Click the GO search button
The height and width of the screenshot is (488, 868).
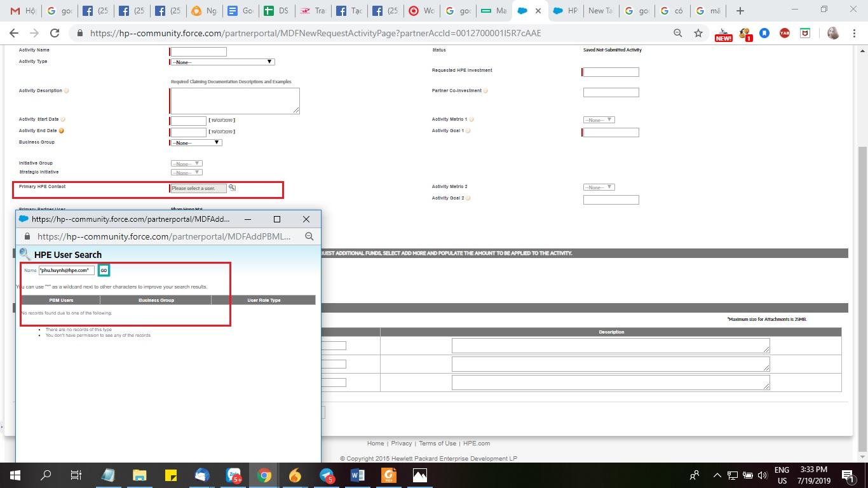click(x=104, y=271)
